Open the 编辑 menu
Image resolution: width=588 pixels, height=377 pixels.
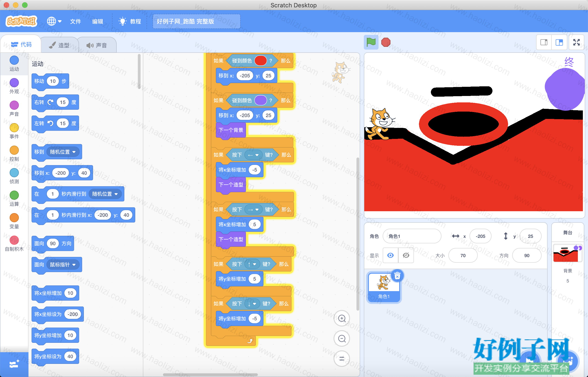tap(97, 22)
